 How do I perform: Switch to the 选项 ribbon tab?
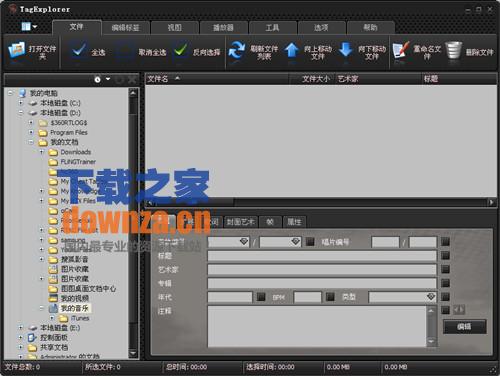click(321, 28)
